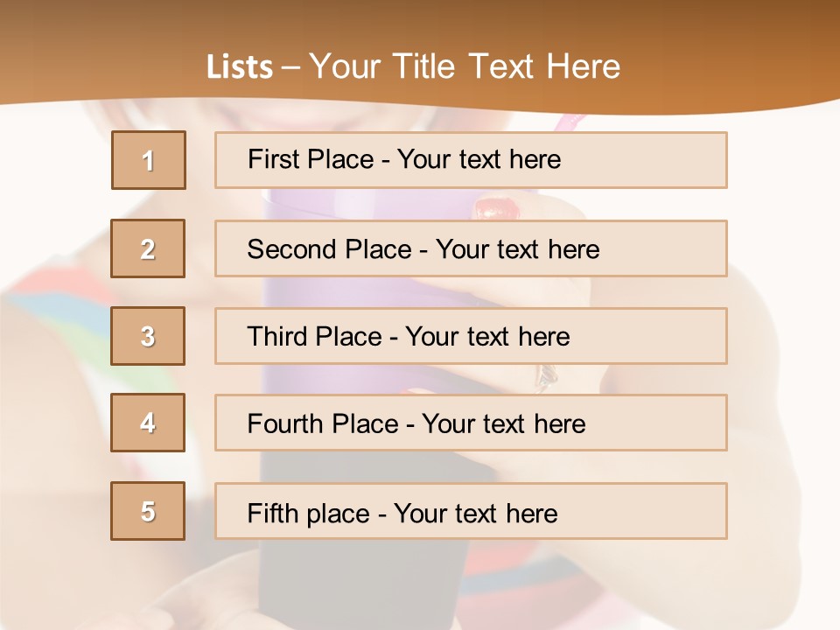Click the bold word Lists in title

pos(239,66)
